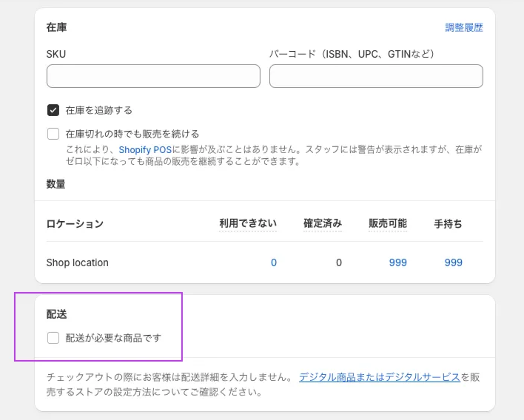Open the 調整履歴 adjustment history link

(x=463, y=27)
